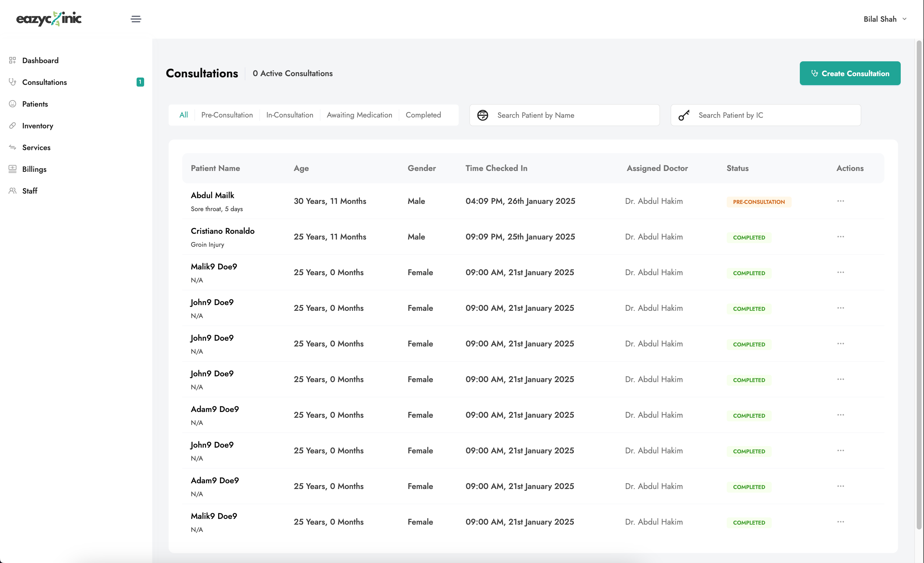Screen dimensions: 924x563
Task: Click the Search Patient by IC field
Action: (x=774, y=115)
